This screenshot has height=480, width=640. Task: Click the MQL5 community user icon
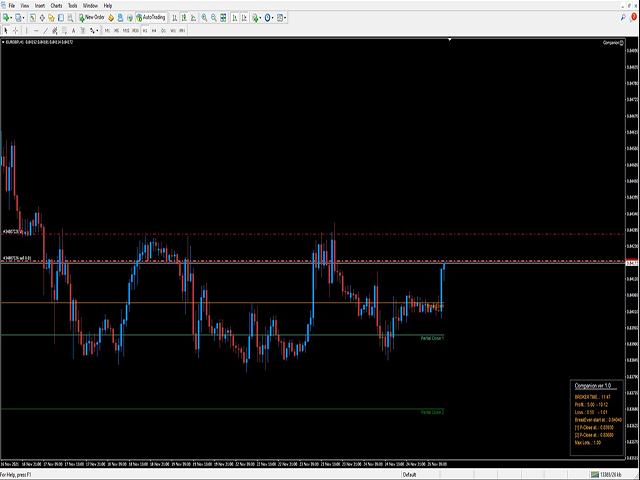tap(120, 18)
